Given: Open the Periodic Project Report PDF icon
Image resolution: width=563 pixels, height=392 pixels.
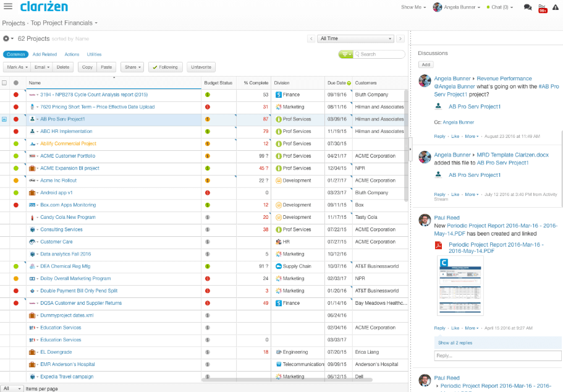Looking at the screenshot, I should coord(439,245).
